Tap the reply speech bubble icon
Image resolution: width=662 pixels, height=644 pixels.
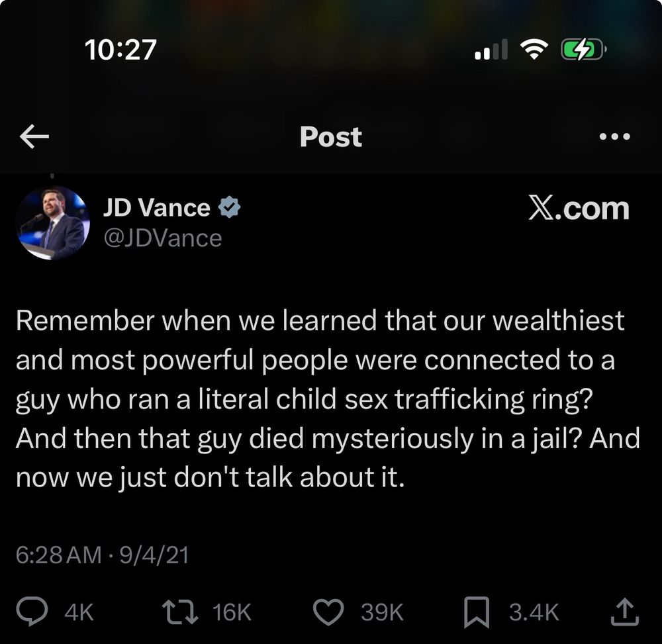point(32,611)
